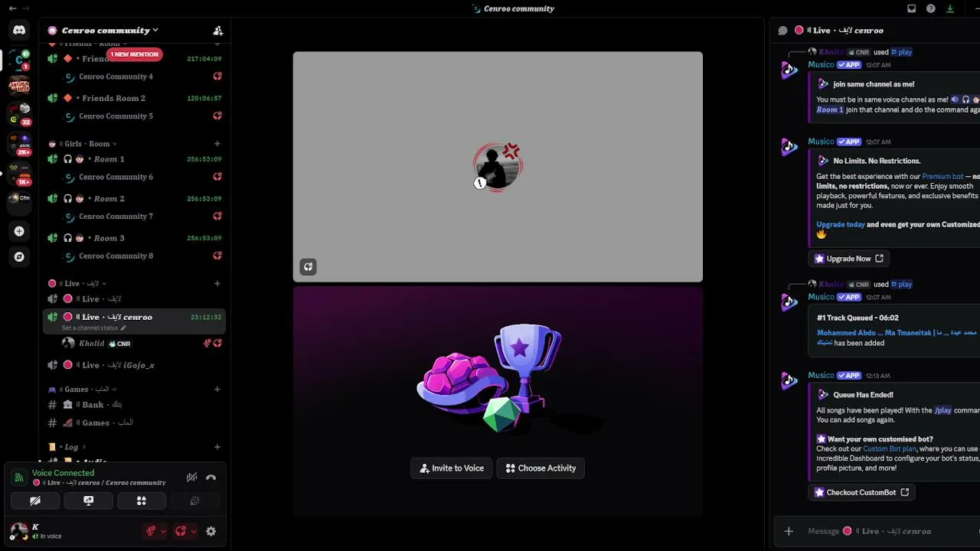Viewport: 980px width, 551px height.
Task: Open user settings gear
Action: [211, 531]
